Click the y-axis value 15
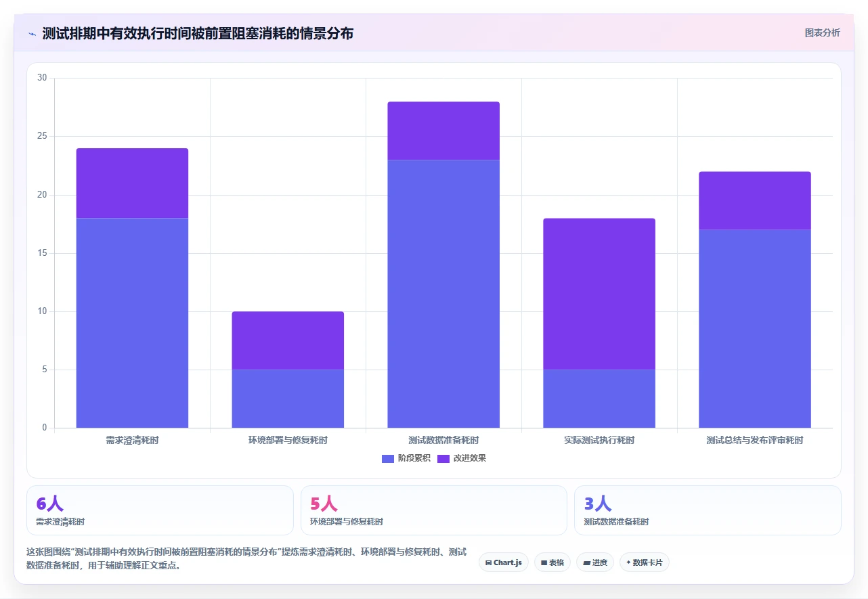 pos(42,253)
